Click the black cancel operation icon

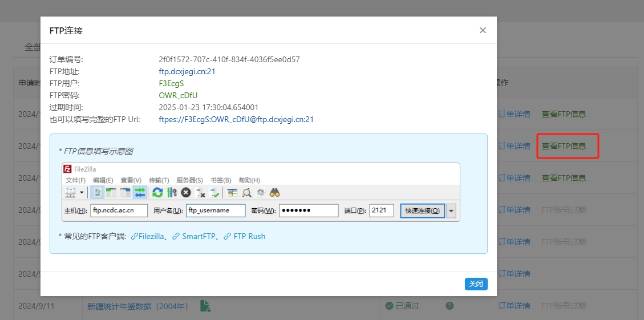(186, 192)
